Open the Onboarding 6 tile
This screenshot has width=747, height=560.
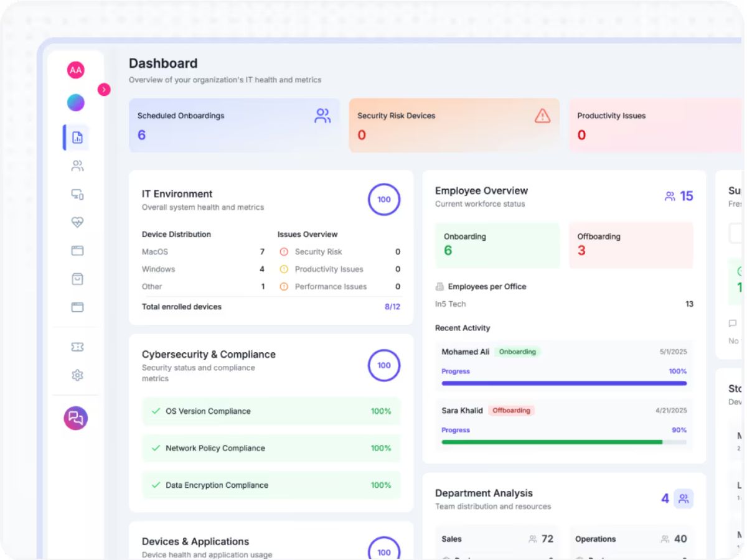(x=497, y=245)
